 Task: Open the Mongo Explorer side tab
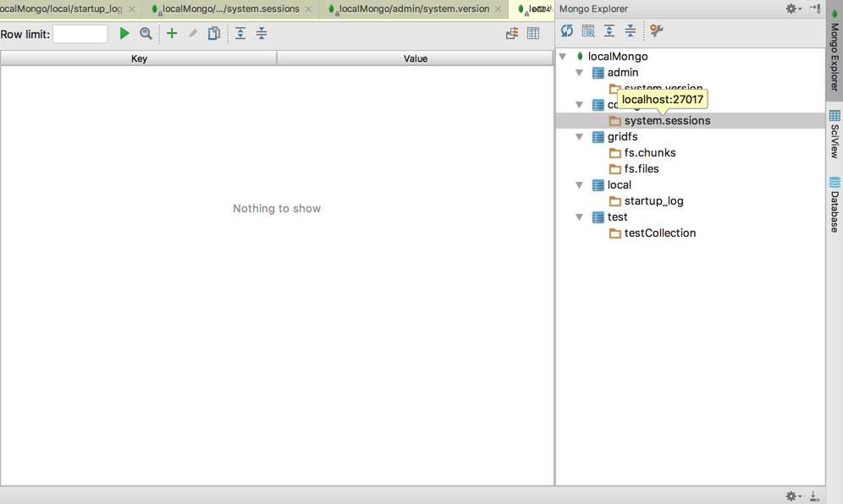(835, 50)
